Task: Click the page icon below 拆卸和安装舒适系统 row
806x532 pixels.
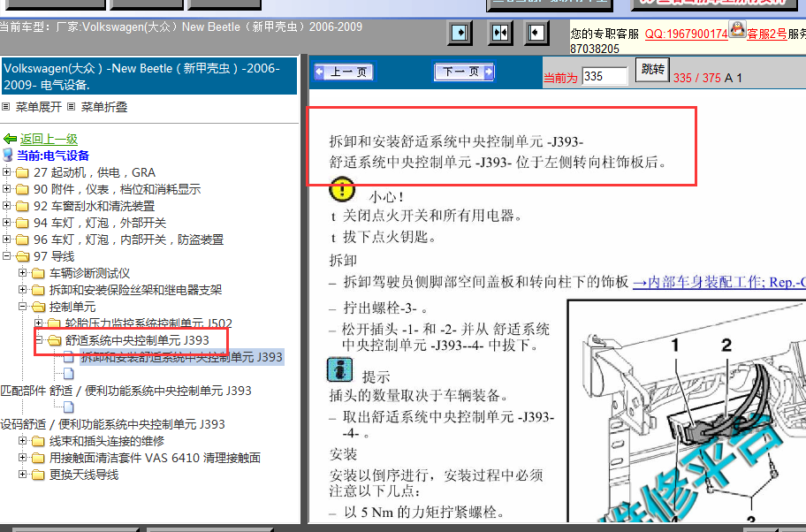Action: tap(68, 374)
